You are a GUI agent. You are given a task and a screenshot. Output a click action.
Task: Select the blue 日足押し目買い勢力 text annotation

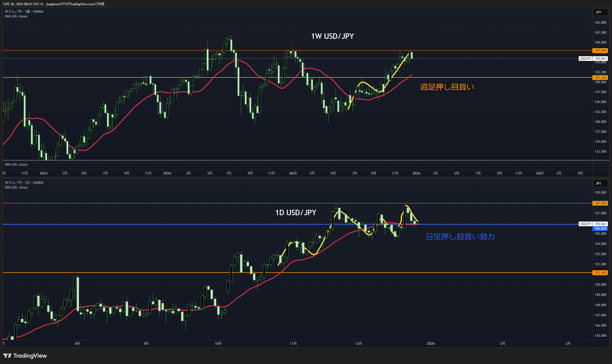[x=460, y=237]
